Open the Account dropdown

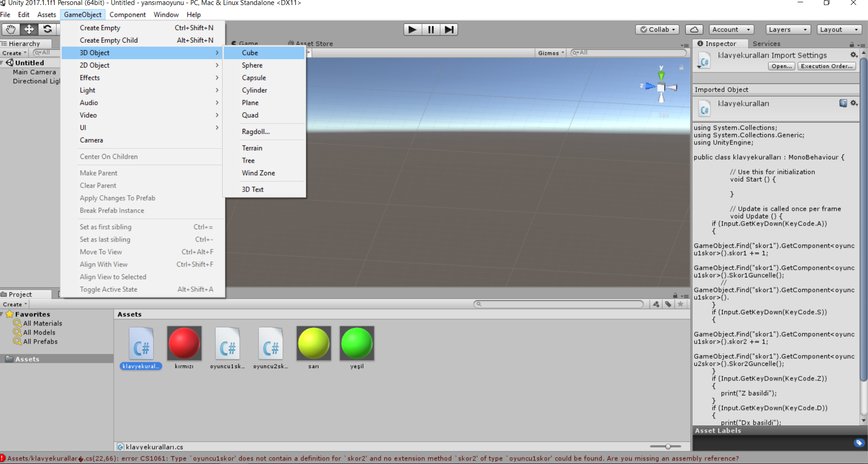pos(731,30)
